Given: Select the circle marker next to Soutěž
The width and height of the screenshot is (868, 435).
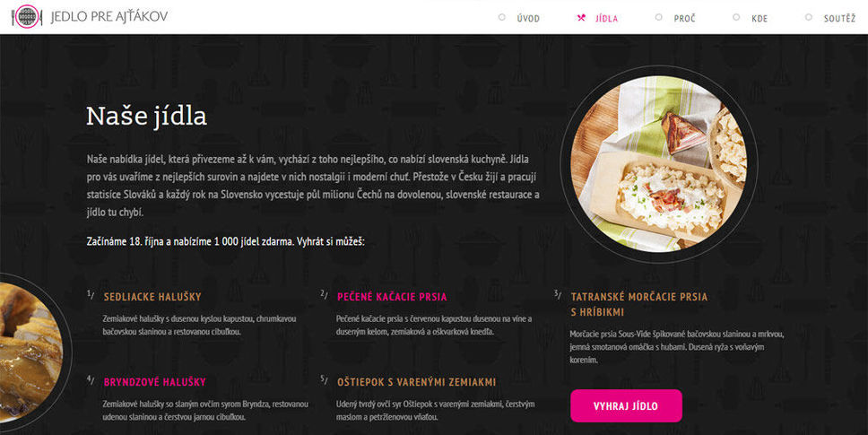Looking at the screenshot, I should (808, 17).
